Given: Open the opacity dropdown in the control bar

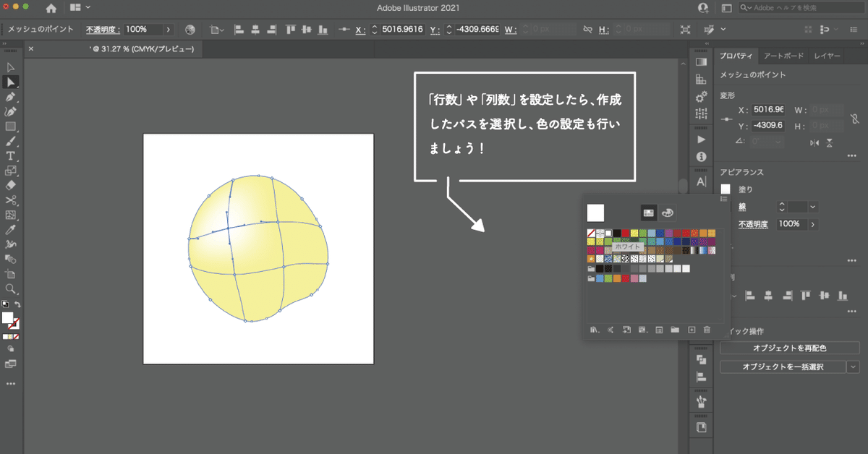Looking at the screenshot, I should 169,30.
